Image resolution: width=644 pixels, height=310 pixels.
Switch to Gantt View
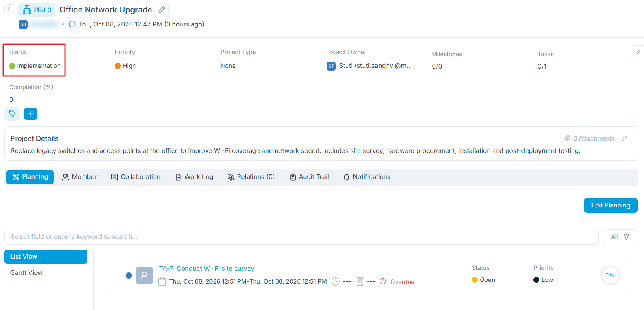[26, 273]
